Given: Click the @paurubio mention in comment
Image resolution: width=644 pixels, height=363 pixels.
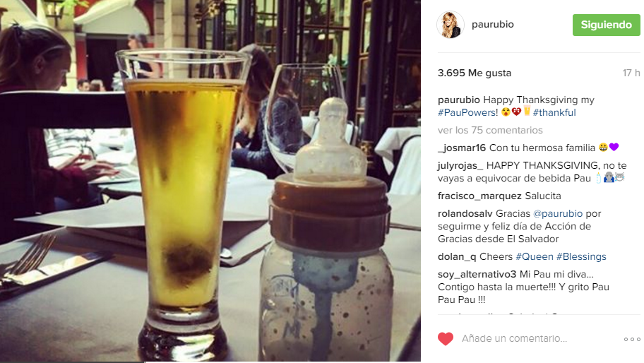Looking at the screenshot, I should click(558, 213).
